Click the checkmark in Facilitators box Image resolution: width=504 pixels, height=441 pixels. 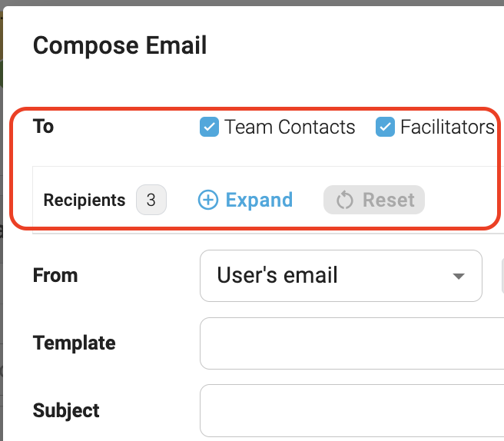[x=385, y=127]
